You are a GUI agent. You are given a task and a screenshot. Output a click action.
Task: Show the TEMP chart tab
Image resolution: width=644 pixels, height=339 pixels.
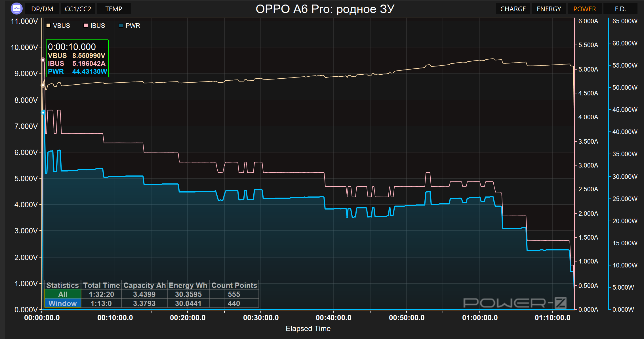click(x=113, y=9)
